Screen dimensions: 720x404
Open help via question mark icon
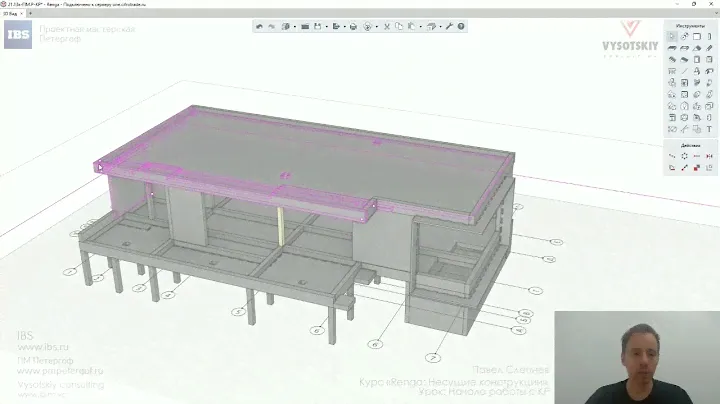[461, 27]
